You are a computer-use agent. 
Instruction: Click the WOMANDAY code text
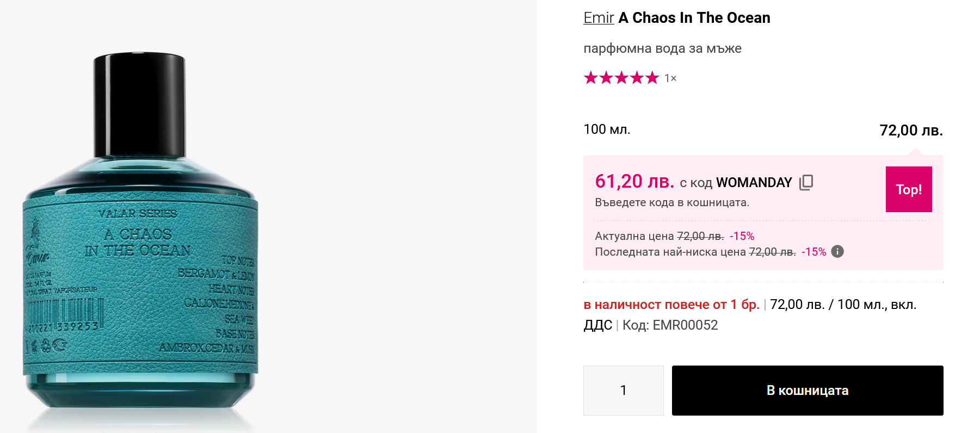754,183
